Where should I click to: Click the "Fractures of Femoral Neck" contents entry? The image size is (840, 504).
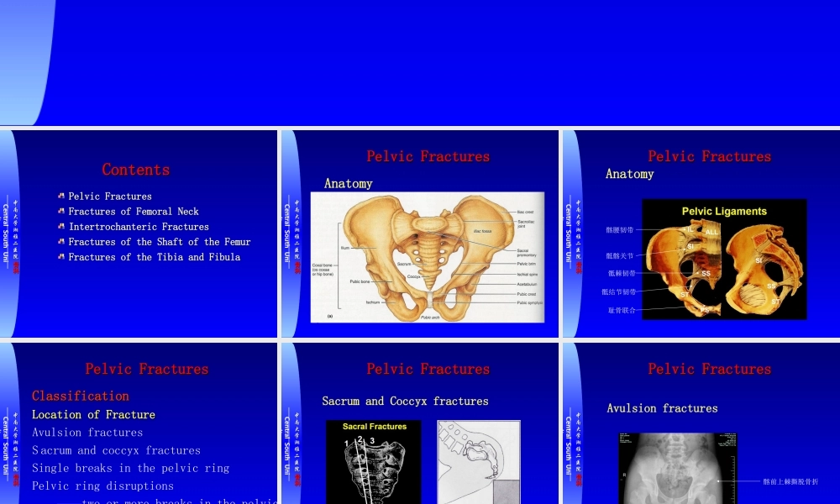(x=134, y=212)
